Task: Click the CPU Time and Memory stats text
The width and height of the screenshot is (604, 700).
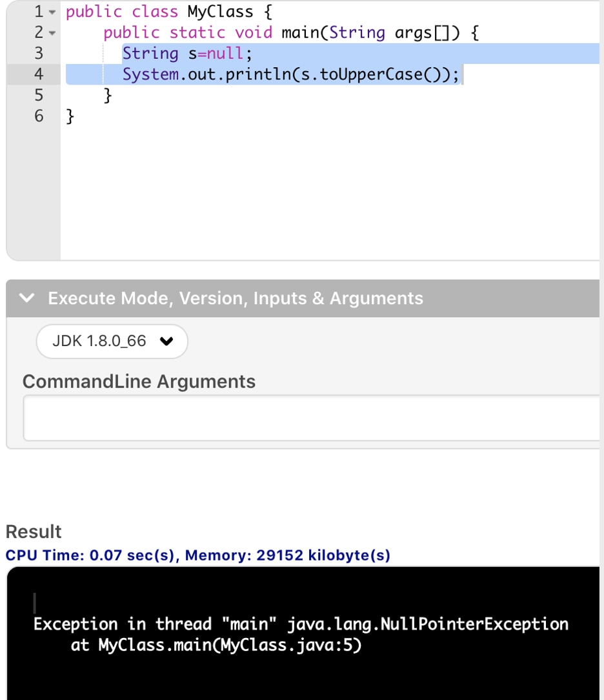Action: tap(197, 555)
